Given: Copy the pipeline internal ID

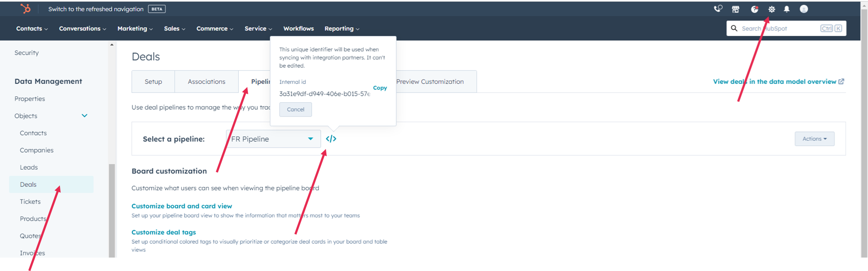Looking at the screenshot, I should [x=380, y=88].
